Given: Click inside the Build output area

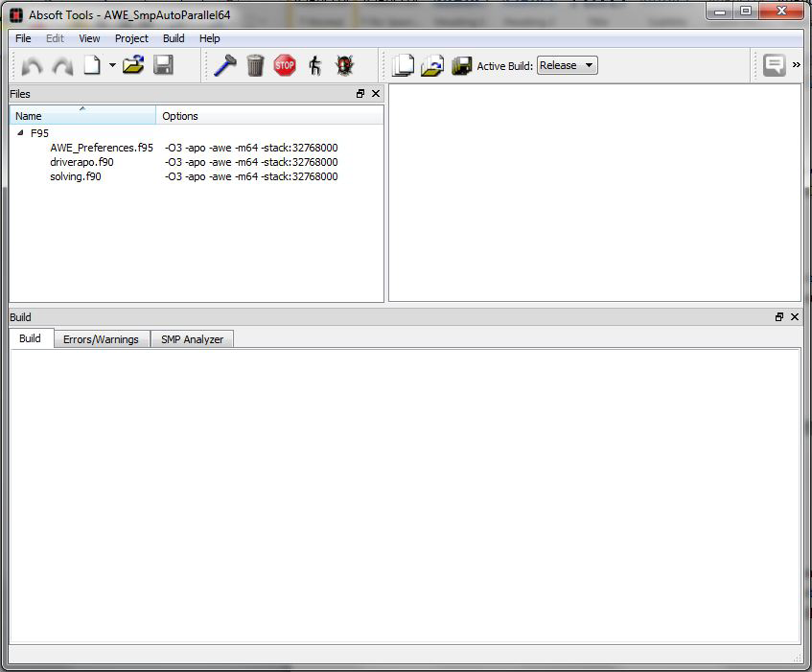Looking at the screenshot, I should (405, 496).
